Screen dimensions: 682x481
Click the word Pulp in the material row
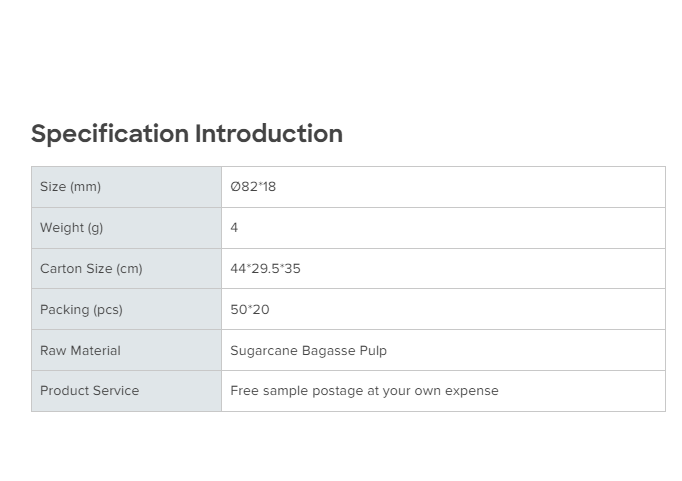pos(372,351)
